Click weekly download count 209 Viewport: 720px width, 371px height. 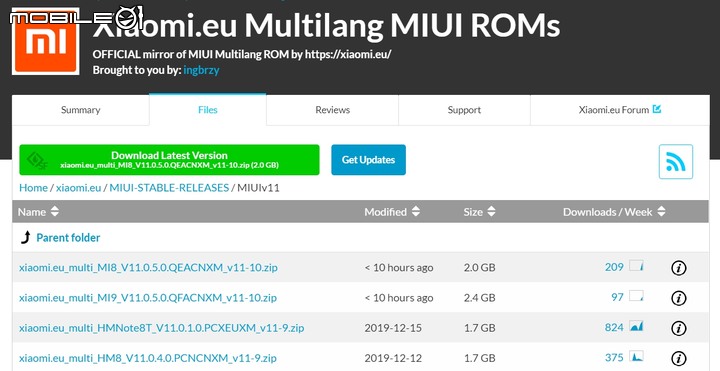pos(614,267)
